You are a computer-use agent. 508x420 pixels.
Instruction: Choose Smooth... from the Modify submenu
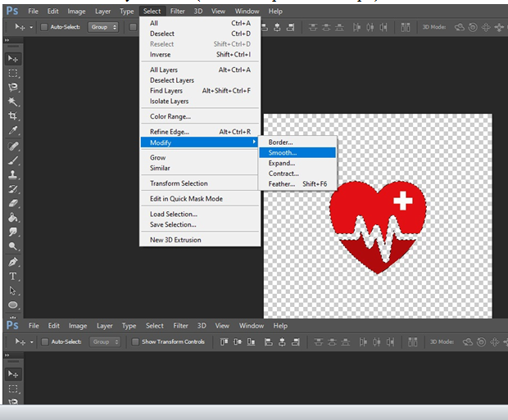click(283, 152)
